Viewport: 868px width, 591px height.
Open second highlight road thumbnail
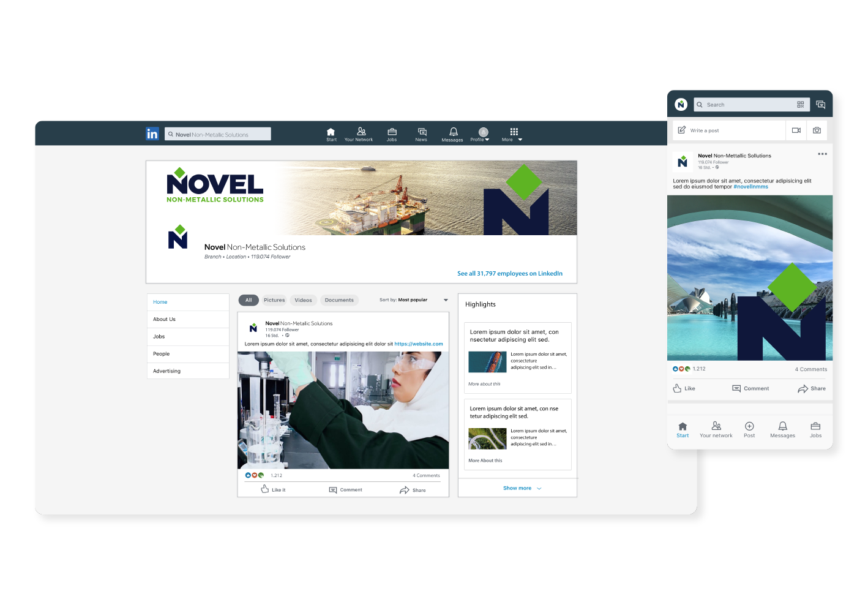(487, 439)
